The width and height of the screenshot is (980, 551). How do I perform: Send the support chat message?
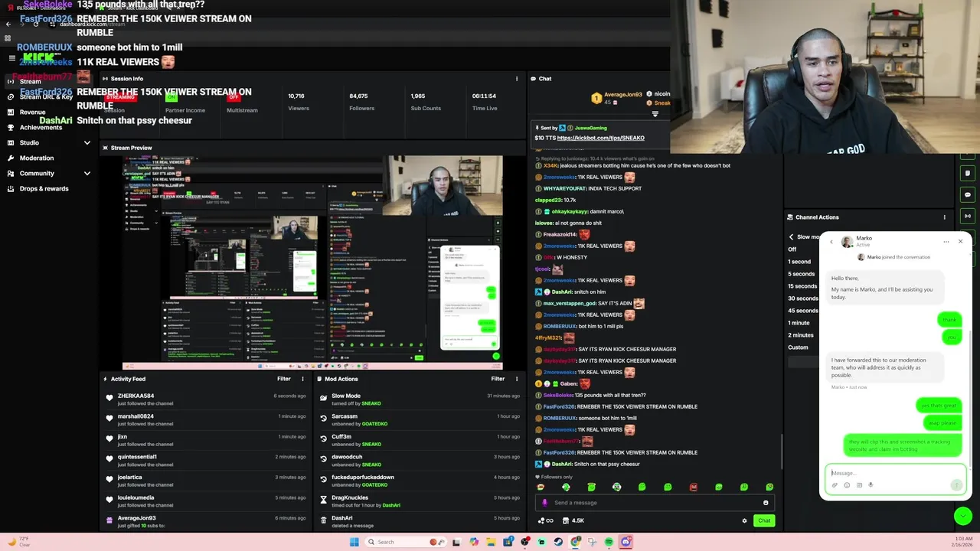pyautogui.click(x=956, y=485)
